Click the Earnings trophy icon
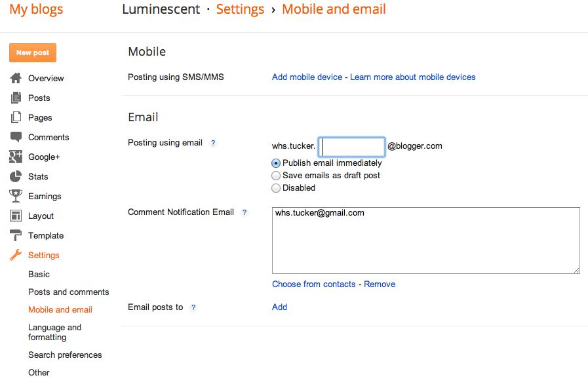588x386 pixels. [16, 196]
